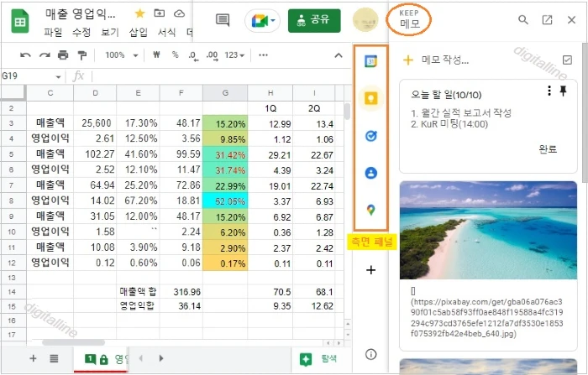Screen dimensions: 588x375
Task: Select cell showing 316.96
Action: (x=181, y=292)
